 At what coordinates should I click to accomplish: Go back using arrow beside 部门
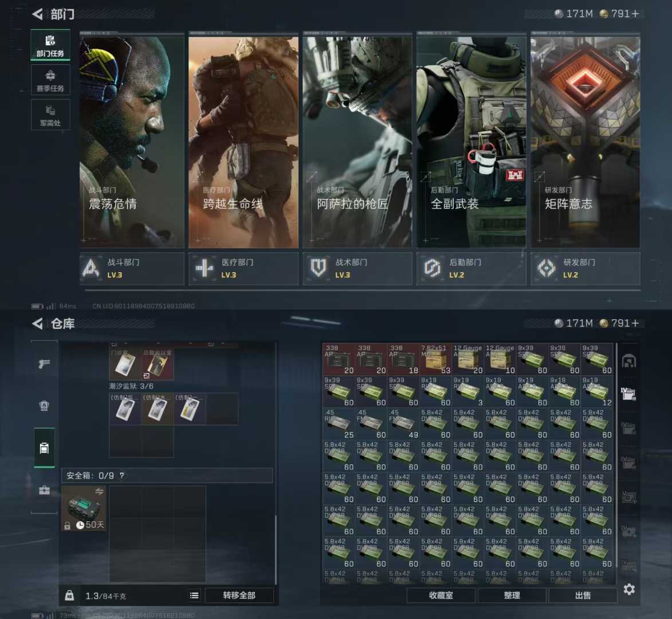pos(38,14)
